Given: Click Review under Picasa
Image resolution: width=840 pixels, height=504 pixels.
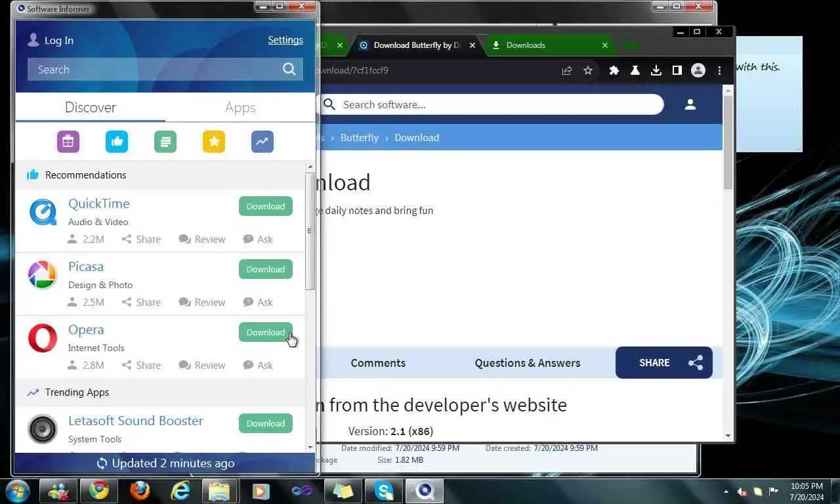Looking at the screenshot, I should 202,303.
